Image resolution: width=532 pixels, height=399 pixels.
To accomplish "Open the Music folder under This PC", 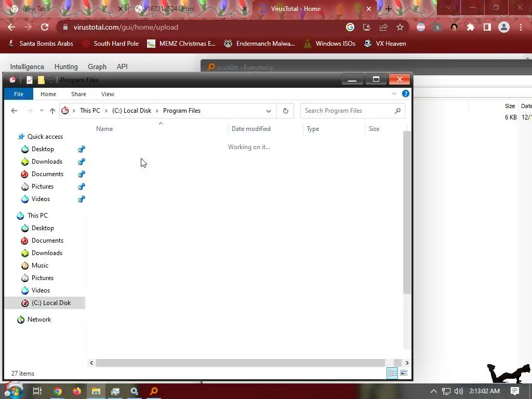I will [39, 265].
